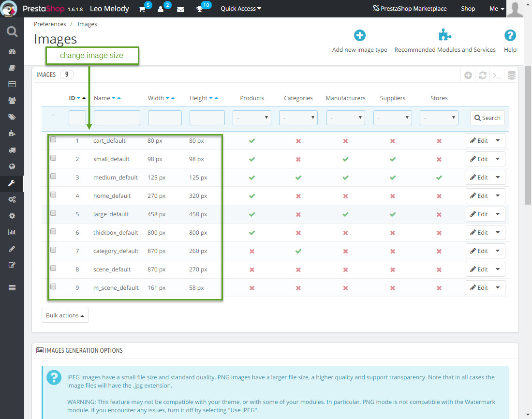Tick the checkbox for category_default
The image size is (532, 419).
[53, 250]
